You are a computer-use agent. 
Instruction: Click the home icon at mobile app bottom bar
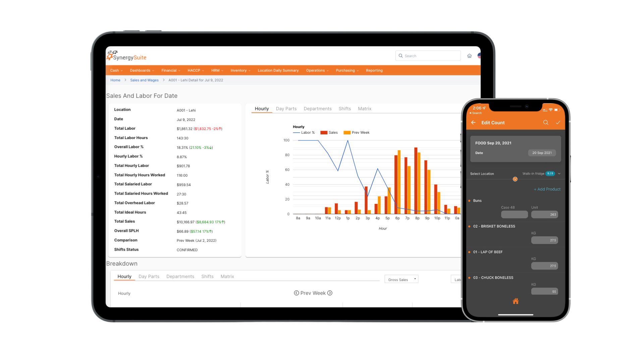pyautogui.click(x=515, y=301)
